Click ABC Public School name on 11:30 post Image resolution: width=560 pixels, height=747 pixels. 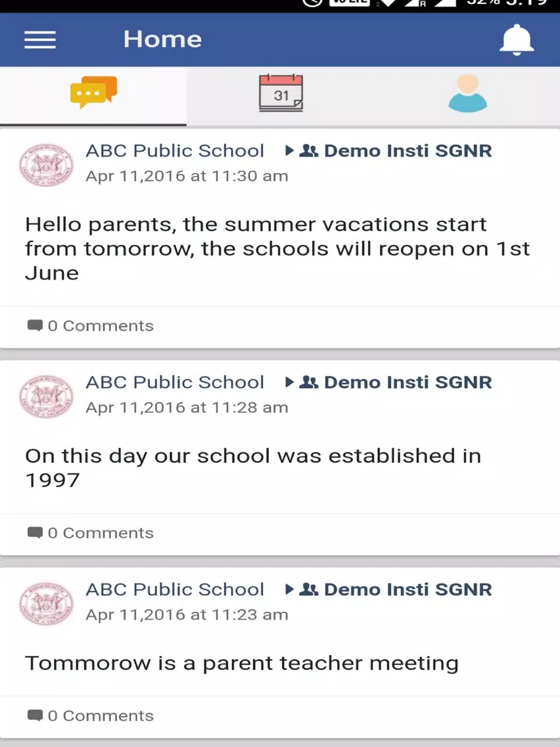click(x=175, y=151)
